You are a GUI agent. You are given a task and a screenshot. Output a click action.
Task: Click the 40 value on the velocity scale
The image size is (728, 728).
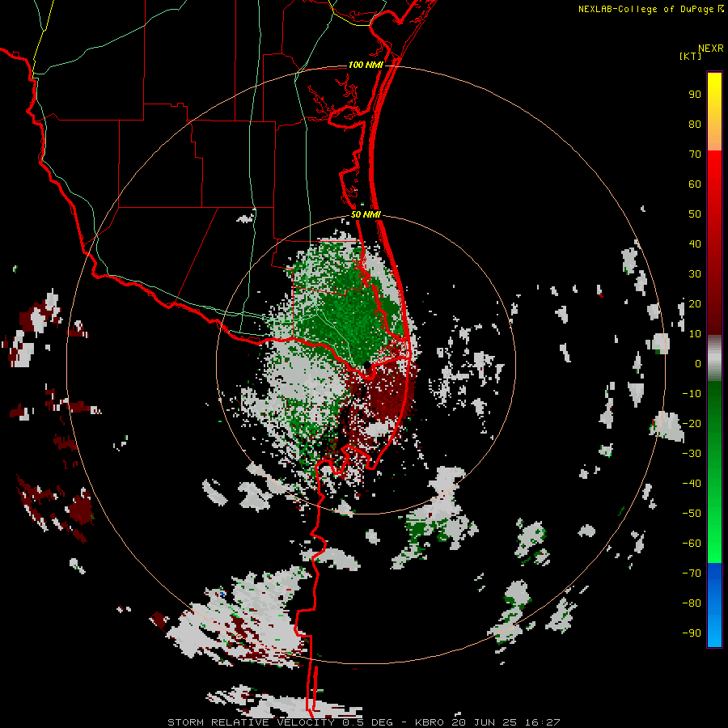(x=695, y=244)
